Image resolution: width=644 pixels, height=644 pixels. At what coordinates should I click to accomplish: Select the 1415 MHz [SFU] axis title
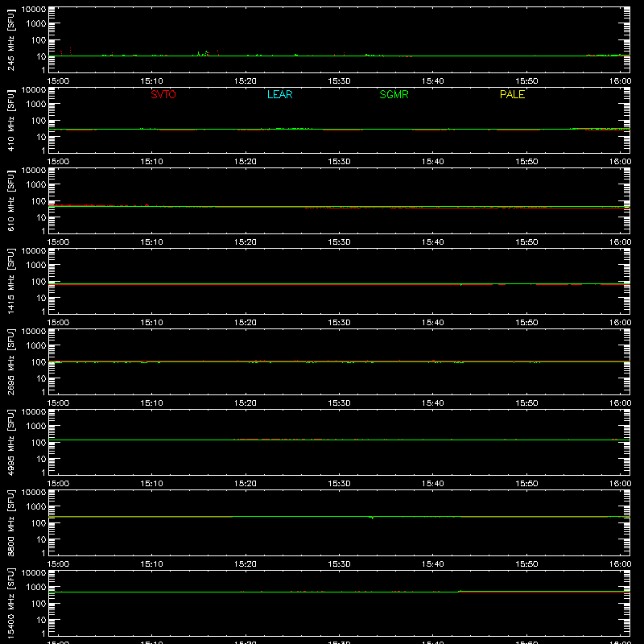point(10,281)
